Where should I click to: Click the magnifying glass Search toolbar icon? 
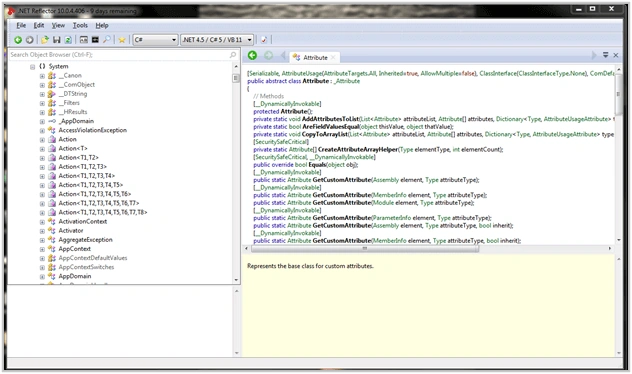(107, 39)
